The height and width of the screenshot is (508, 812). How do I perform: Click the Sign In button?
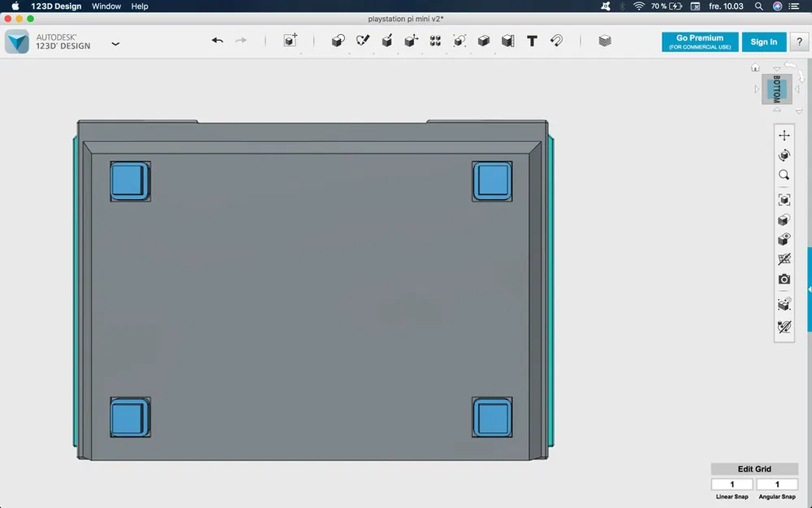[763, 41]
